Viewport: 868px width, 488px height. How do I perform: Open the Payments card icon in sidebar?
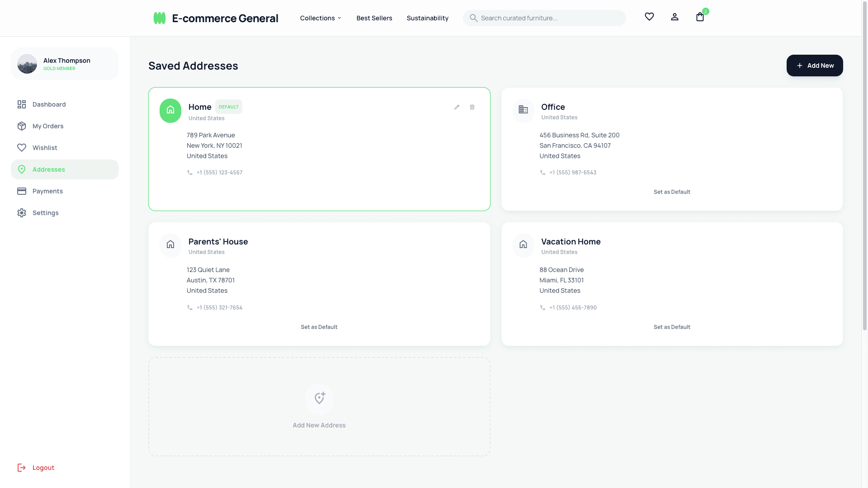click(x=22, y=191)
